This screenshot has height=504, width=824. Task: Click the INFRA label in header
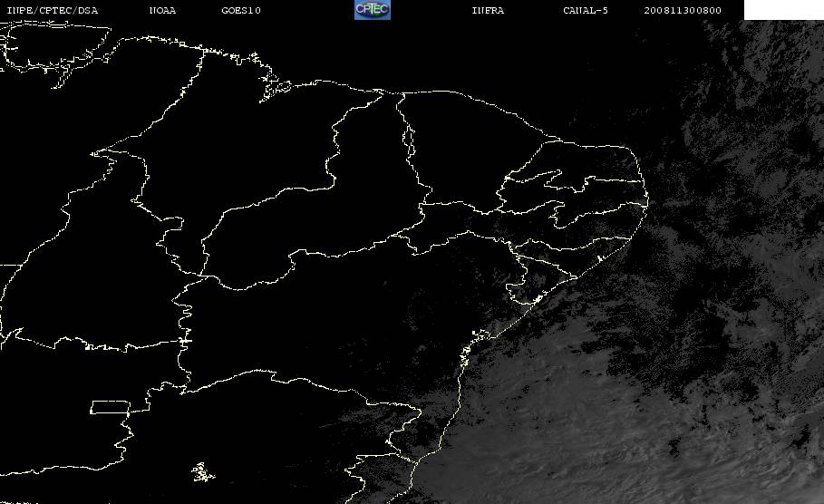488,11
